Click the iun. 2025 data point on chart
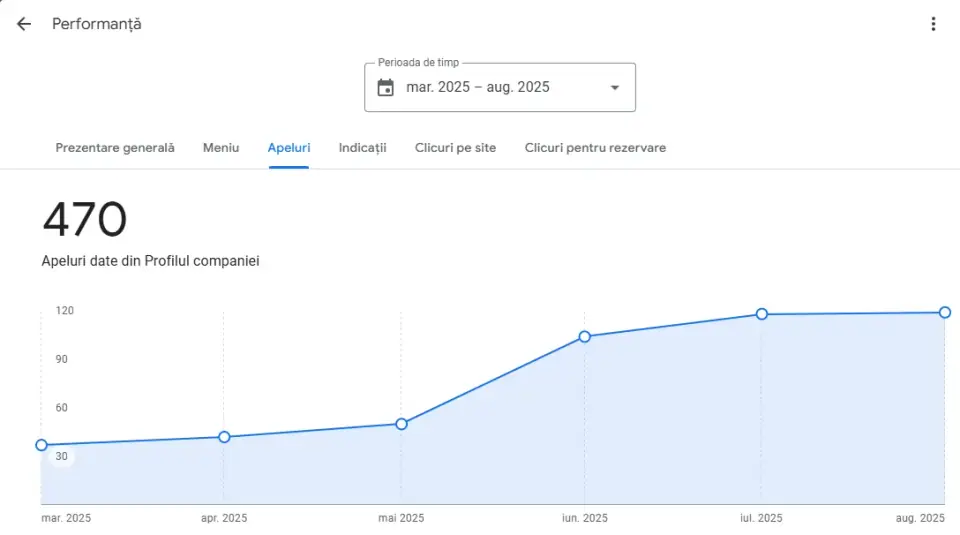The width and height of the screenshot is (960, 535). coord(585,337)
